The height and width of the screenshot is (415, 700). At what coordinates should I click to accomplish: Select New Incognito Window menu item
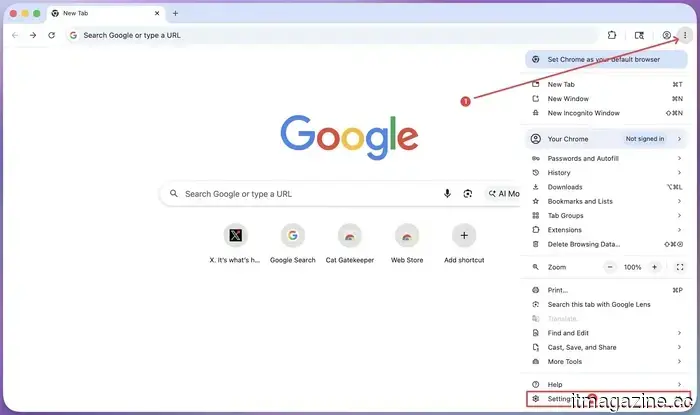(x=606, y=113)
